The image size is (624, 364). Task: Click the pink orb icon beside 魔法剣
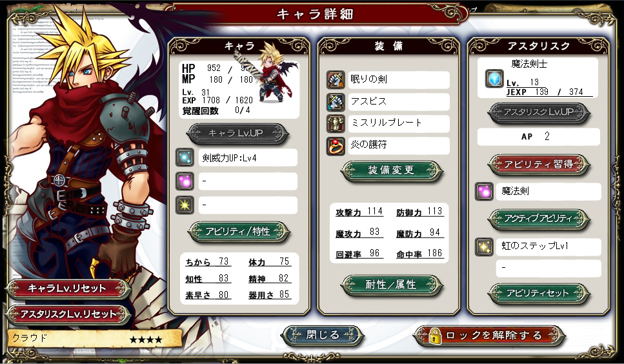(x=485, y=192)
